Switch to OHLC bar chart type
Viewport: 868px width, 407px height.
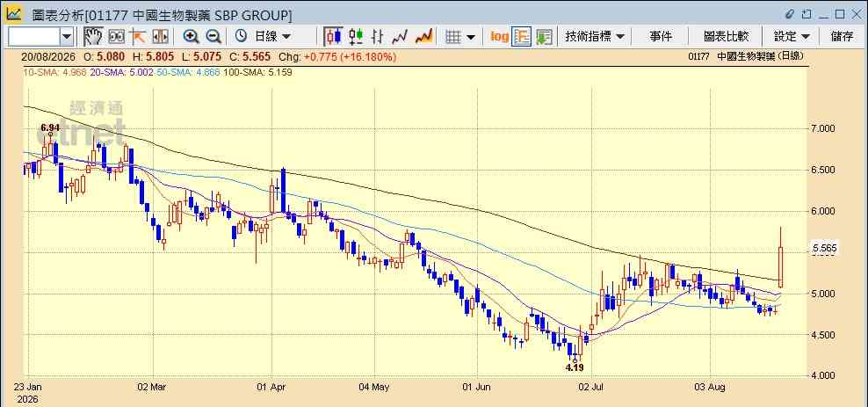point(378,37)
